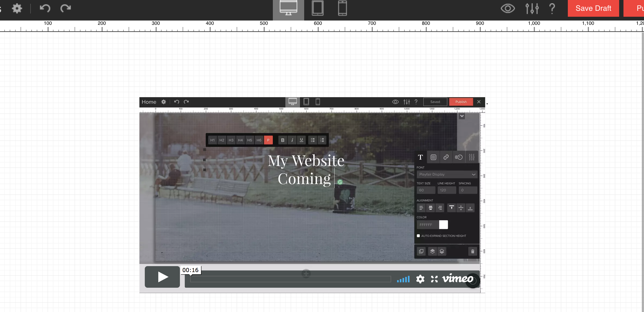
Task: Click the delete trash icon in panel
Action: [472, 251]
